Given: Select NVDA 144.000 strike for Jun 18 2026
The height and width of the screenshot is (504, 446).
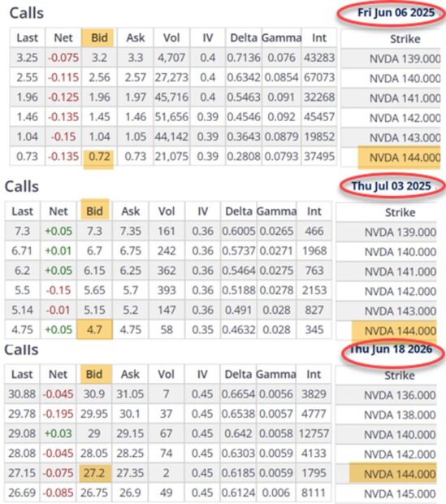Looking at the screenshot, I should [400, 474].
